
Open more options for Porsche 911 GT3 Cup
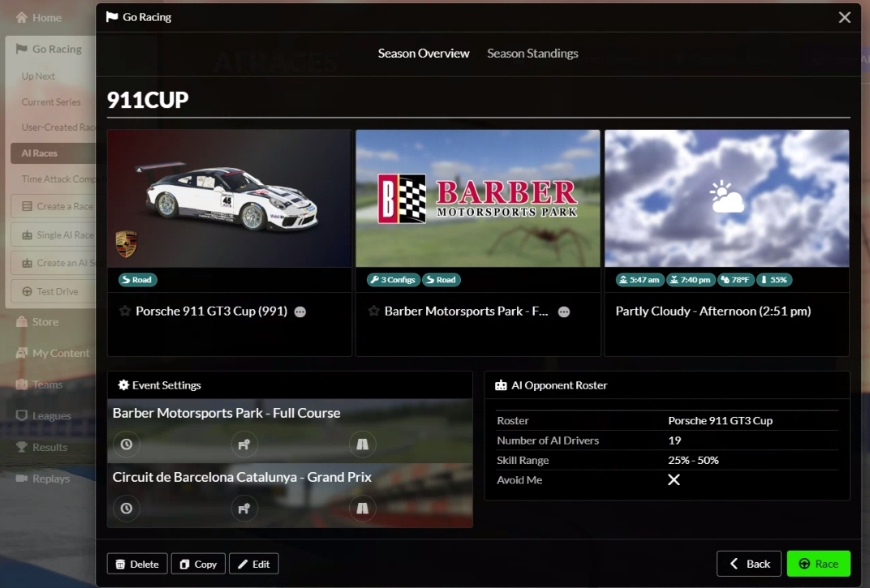pos(300,311)
